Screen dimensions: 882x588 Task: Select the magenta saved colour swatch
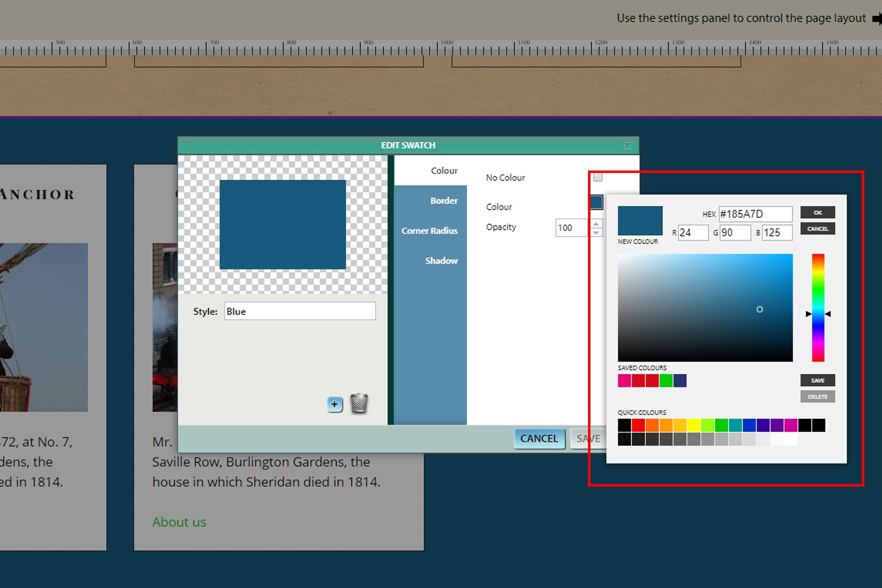point(624,381)
